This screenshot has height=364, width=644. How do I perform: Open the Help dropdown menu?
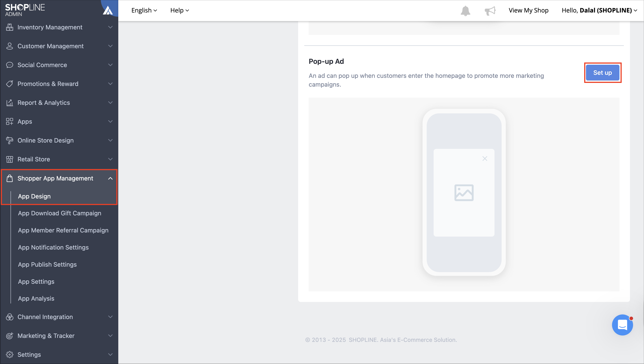(x=179, y=10)
